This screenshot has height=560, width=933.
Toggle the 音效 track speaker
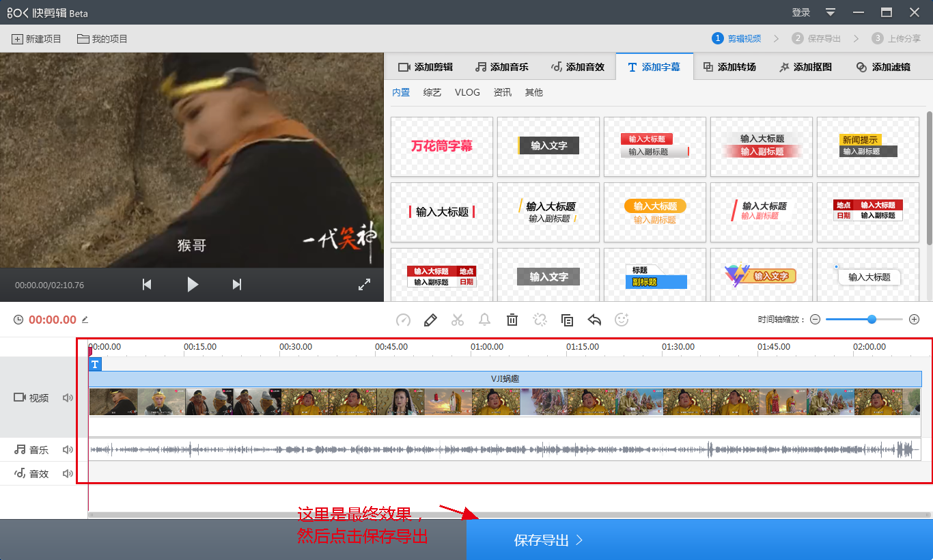[x=68, y=473]
